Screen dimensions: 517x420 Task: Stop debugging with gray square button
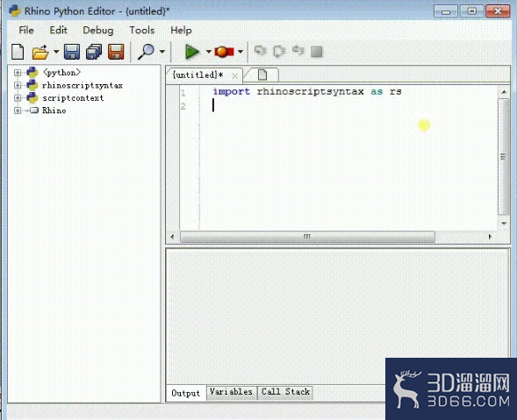[317, 52]
